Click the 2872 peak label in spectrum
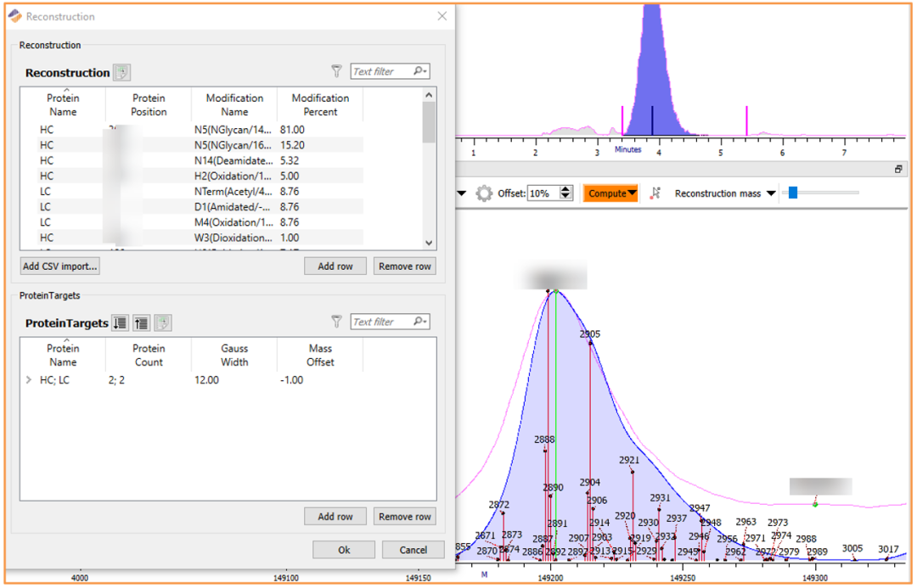The image size is (917, 588). coord(499,504)
